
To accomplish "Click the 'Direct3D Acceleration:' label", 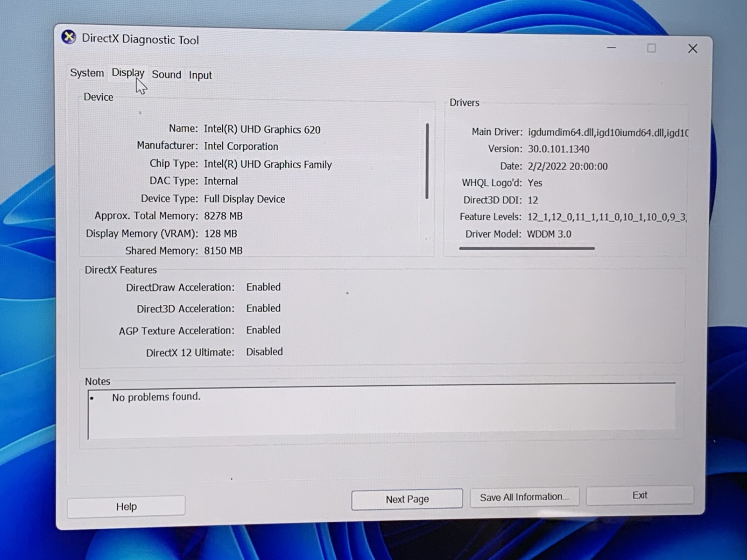I will point(186,309).
